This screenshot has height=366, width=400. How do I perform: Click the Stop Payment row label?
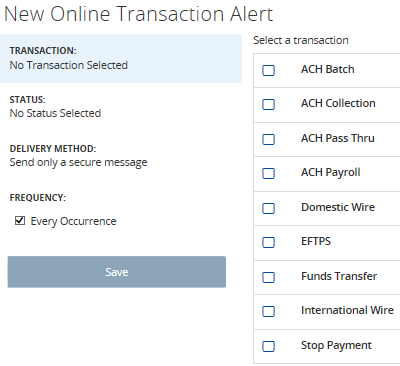(x=336, y=345)
